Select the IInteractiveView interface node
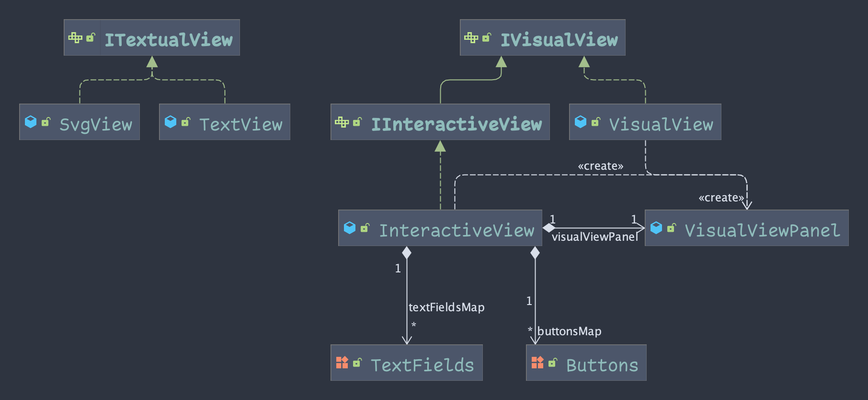The height and width of the screenshot is (400, 868). pyautogui.click(x=440, y=122)
